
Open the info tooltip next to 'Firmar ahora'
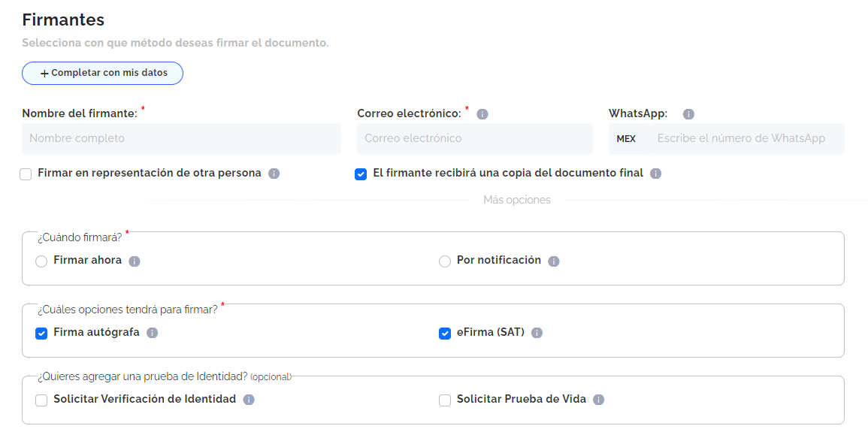tap(135, 261)
